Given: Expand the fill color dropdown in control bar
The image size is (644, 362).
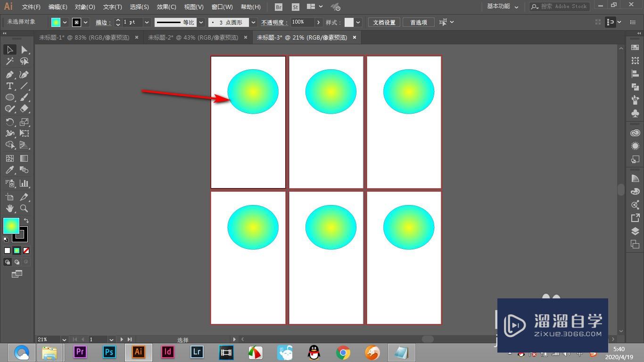Looking at the screenshot, I should (x=65, y=22).
